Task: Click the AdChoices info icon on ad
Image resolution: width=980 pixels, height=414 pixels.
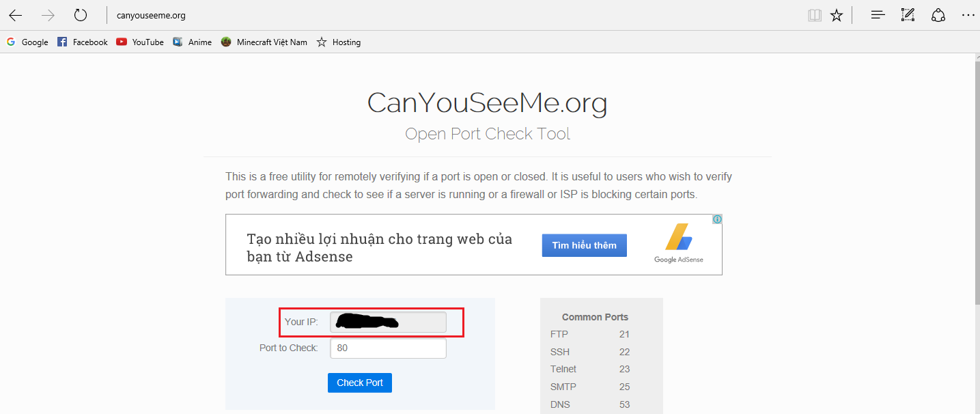Action: click(717, 219)
